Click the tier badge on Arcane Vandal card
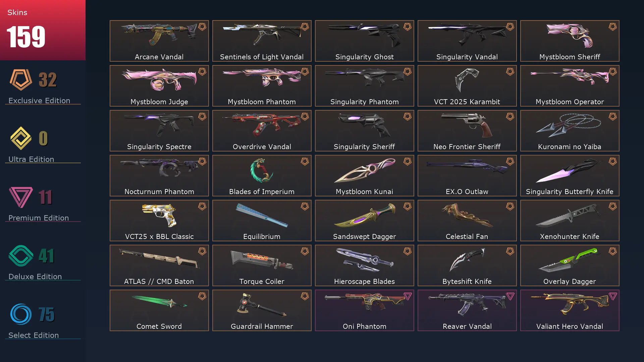Screen dimensions: 644x362 click(202, 27)
